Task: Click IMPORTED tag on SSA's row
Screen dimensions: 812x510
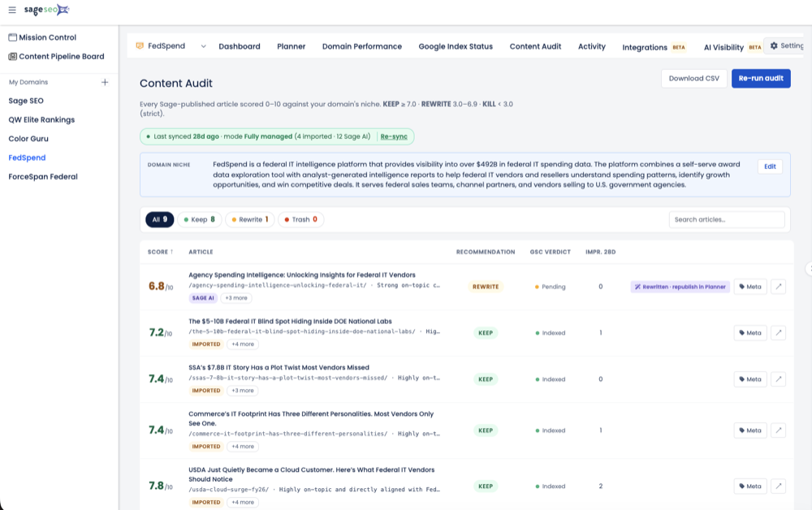Action: click(x=206, y=391)
